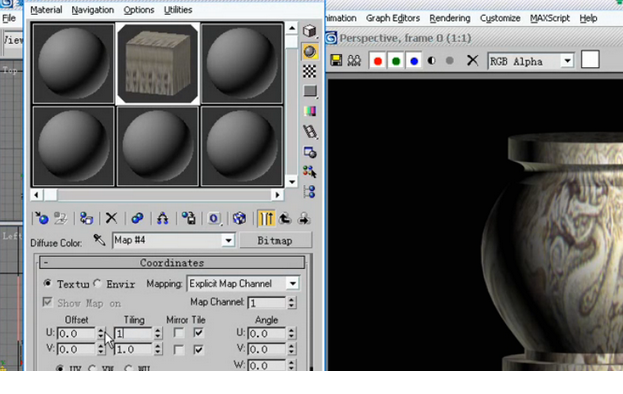Toggle Show Map in Viewport icon
Viewport: 623px width, 394px height.
(x=239, y=218)
